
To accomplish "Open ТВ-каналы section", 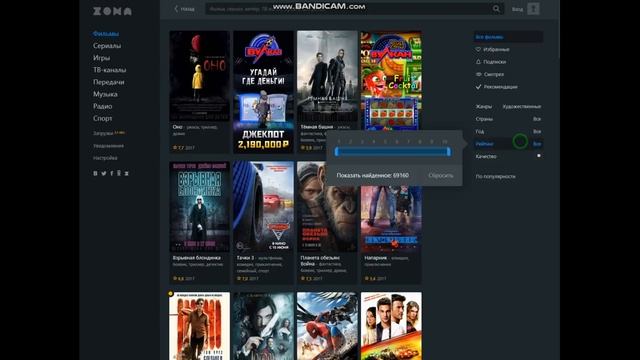I will coord(109,70).
